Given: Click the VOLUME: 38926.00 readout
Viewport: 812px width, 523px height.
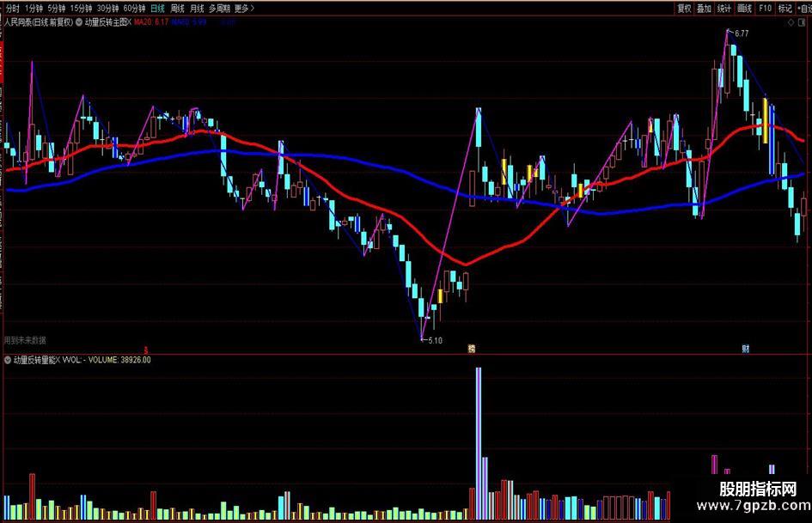Looking at the screenshot, I should tap(119, 360).
